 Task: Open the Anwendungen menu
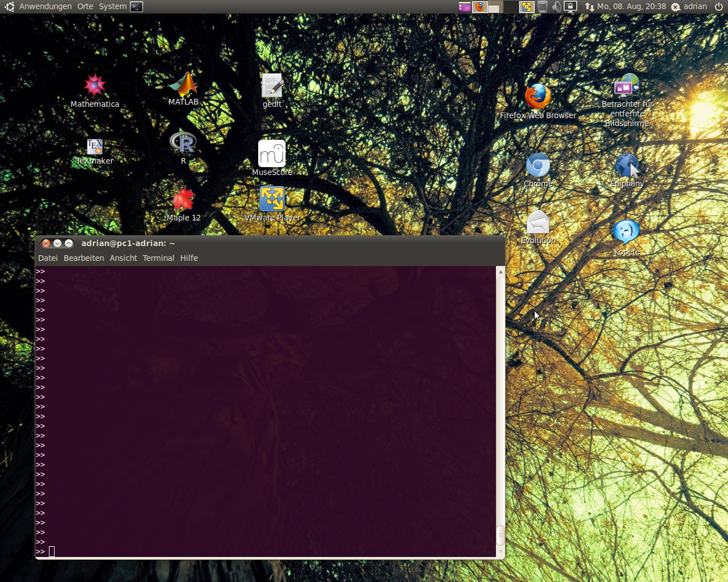click(x=45, y=6)
